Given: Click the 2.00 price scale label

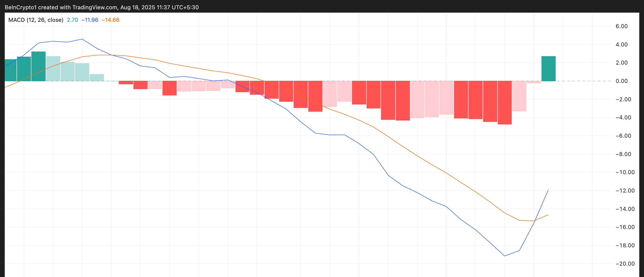Looking at the screenshot, I should pyautogui.click(x=621, y=63).
